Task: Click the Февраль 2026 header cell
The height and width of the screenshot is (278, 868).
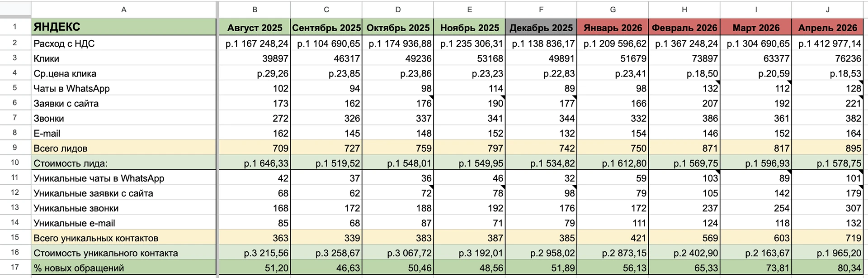Action: pos(684,27)
